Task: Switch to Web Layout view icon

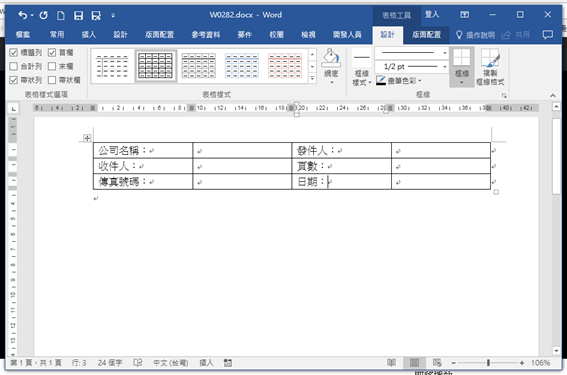Action: click(x=437, y=362)
